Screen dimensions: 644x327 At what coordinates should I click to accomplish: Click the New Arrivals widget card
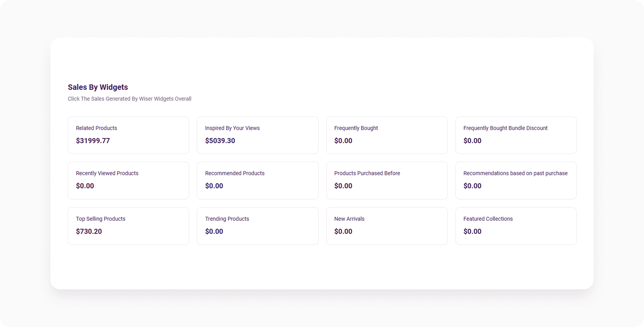click(x=387, y=226)
